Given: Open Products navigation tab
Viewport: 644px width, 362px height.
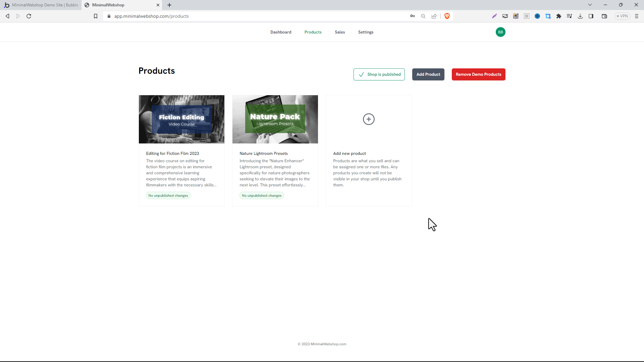Looking at the screenshot, I should coord(313,32).
